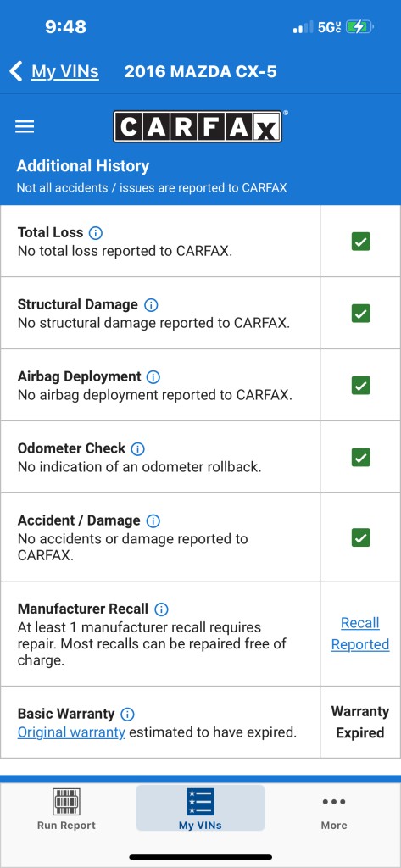Select the My VINs bottom tab

coord(200,808)
